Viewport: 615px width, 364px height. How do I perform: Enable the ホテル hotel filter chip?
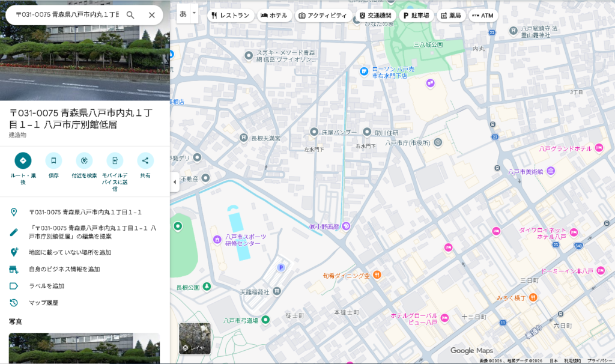tap(274, 16)
